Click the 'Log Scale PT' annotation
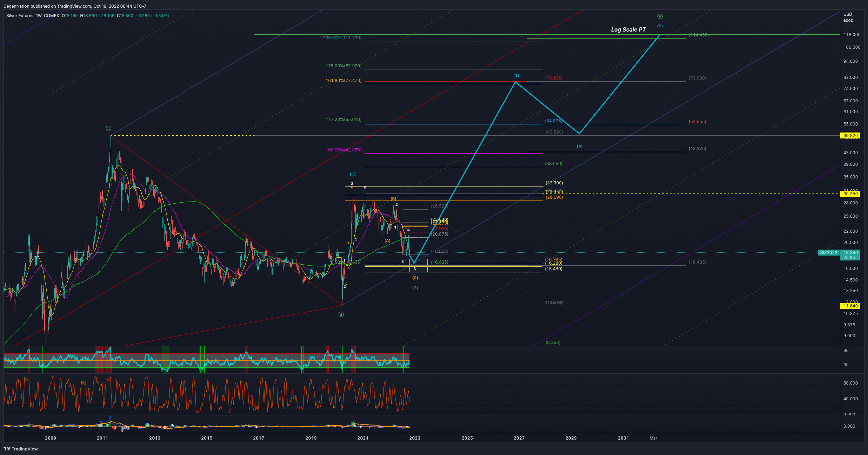The image size is (868, 455). (x=628, y=29)
